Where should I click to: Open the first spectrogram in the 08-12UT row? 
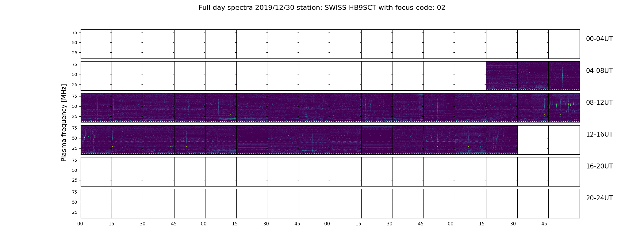(x=96, y=108)
